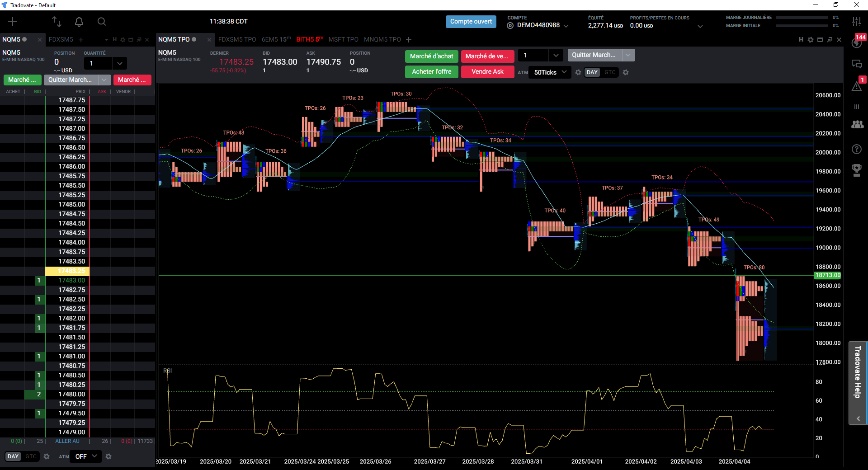Image resolution: width=868 pixels, height=470 pixels.
Task: Select DAY order duration in chart panel
Action: (x=592, y=72)
